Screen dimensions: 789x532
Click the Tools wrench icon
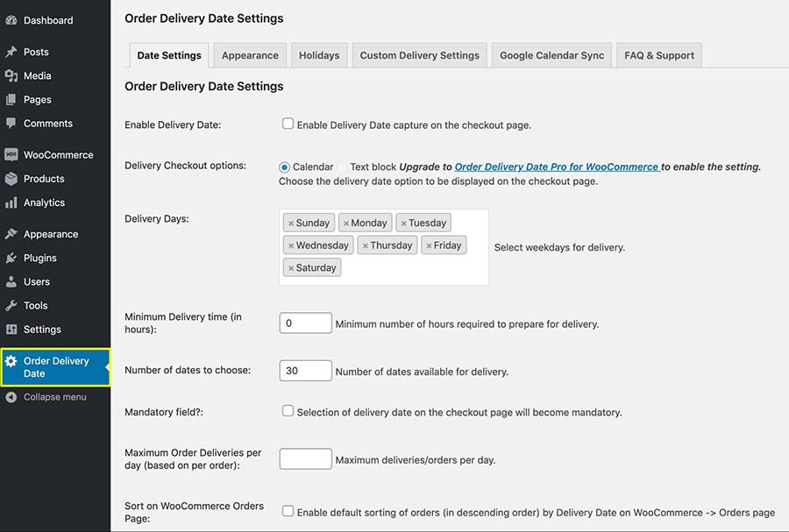11,306
